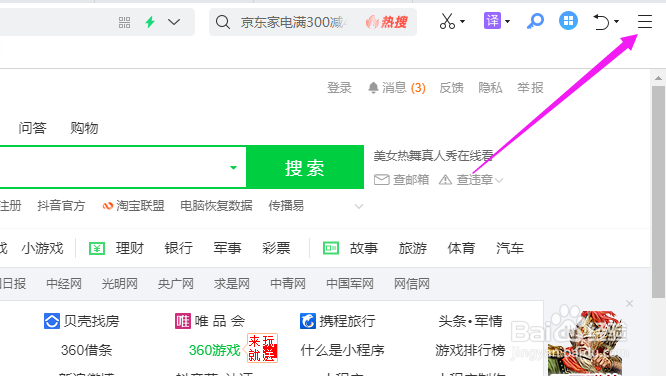Screen dimensions: 666x376
Task: Expand the translate tool dropdown arrow
Action: [x=508, y=21]
